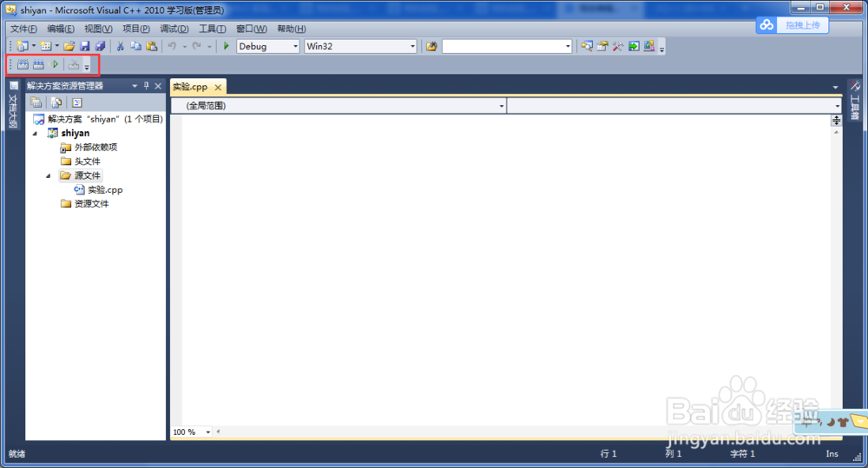
Task: Click the 拖拽上传 cloud upload button
Action: [792, 25]
